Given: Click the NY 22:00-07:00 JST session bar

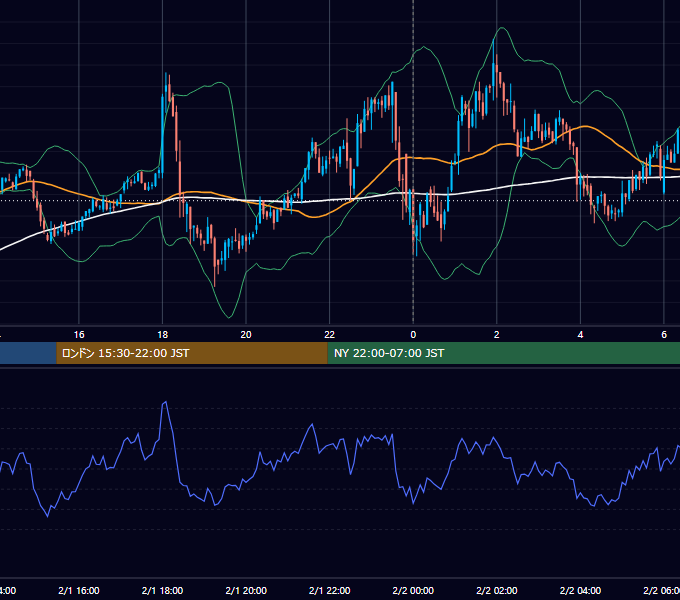Looking at the screenshot, I should pyautogui.click(x=503, y=353).
